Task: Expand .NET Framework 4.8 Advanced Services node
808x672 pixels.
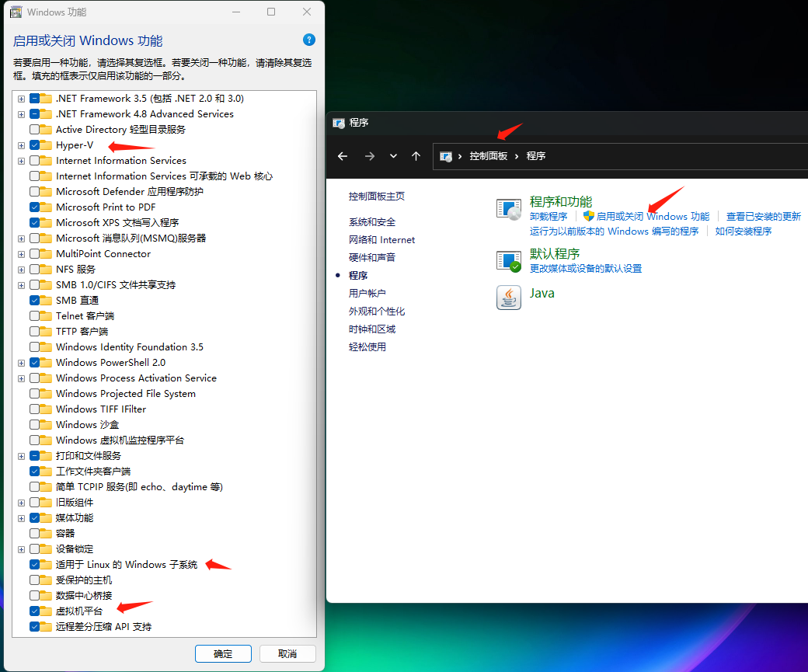Action: coord(21,114)
